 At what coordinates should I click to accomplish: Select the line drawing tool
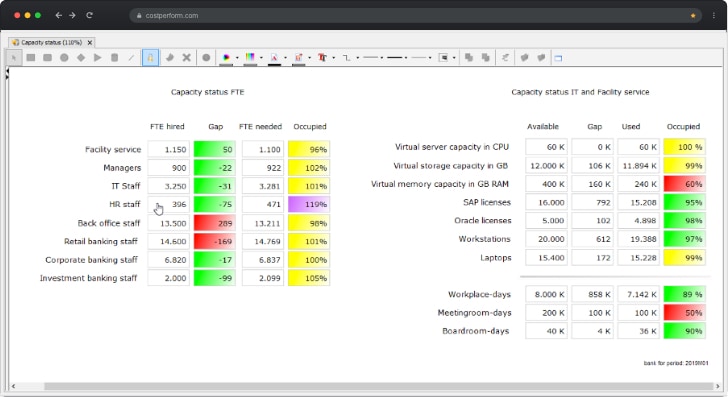tap(131, 58)
